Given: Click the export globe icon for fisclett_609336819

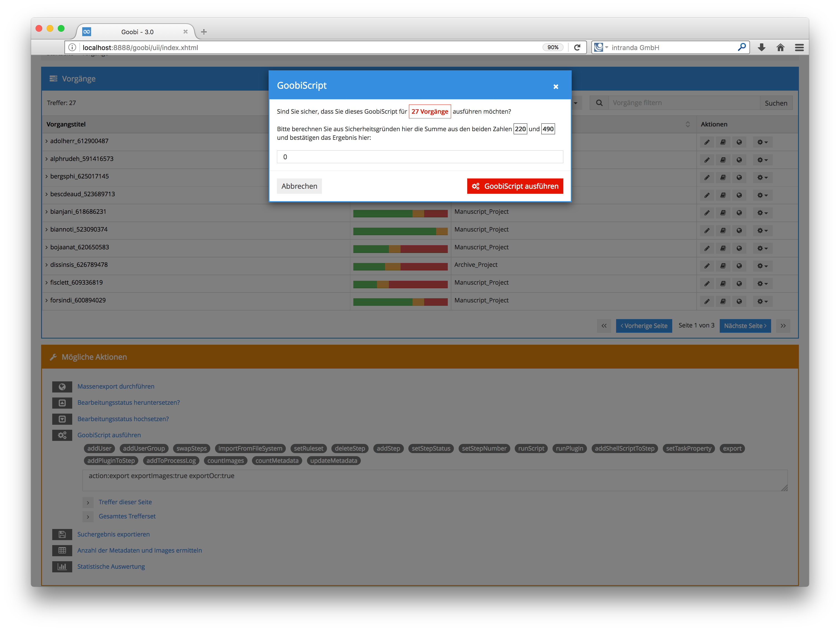Looking at the screenshot, I should tap(739, 284).
